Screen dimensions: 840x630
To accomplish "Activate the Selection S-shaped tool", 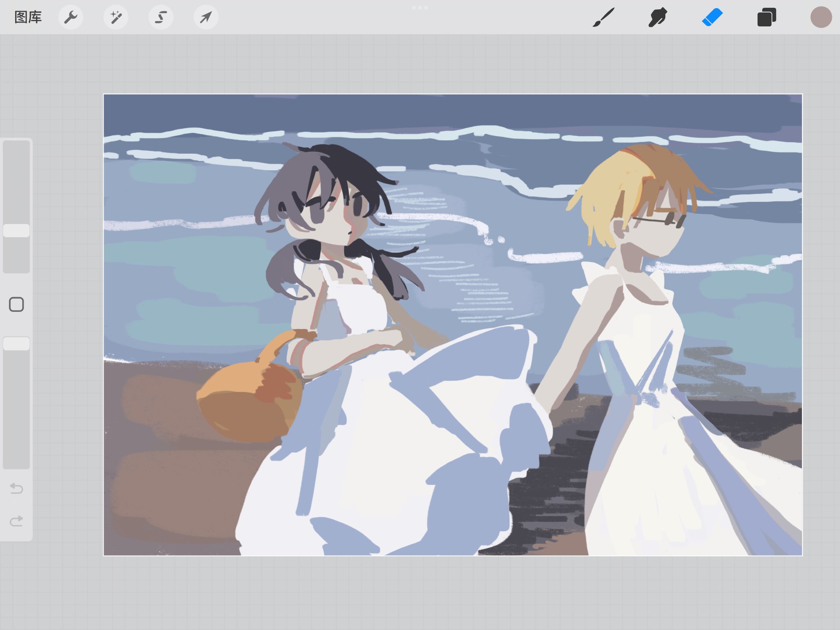I will 161,17.
